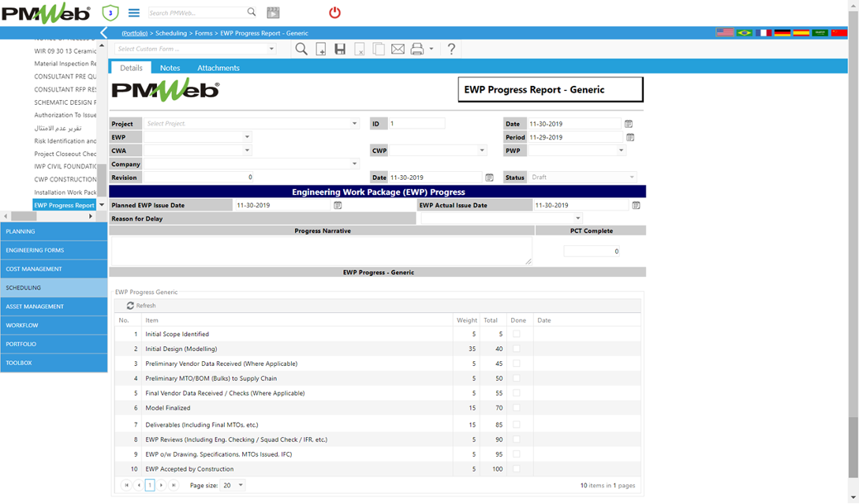Click the Save floppy disk icon
Image resolution: width=859 pixels, height=504 pixels.
coord(340,49)
